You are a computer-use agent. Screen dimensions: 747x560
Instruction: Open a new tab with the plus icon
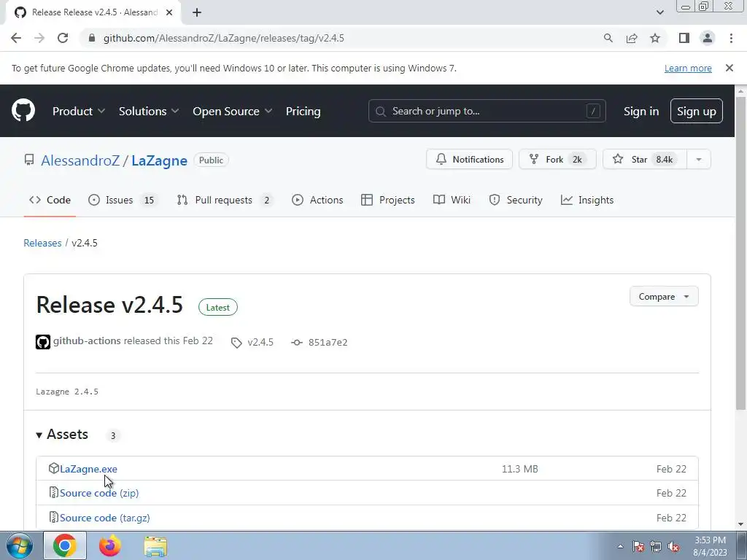[x=197, y=12]
